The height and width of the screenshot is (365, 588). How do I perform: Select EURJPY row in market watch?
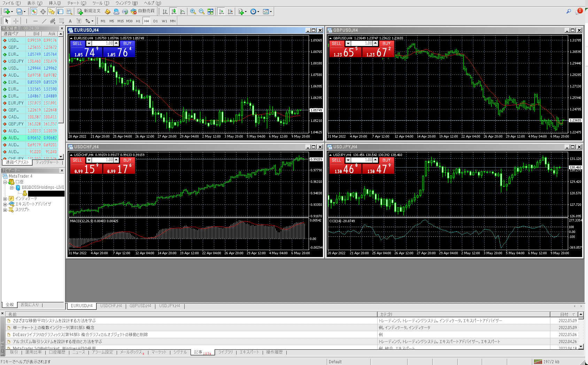point(16,103)
